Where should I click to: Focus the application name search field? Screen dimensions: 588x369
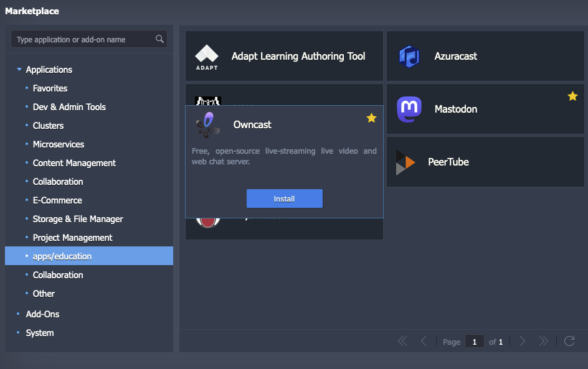pos(89,39)
